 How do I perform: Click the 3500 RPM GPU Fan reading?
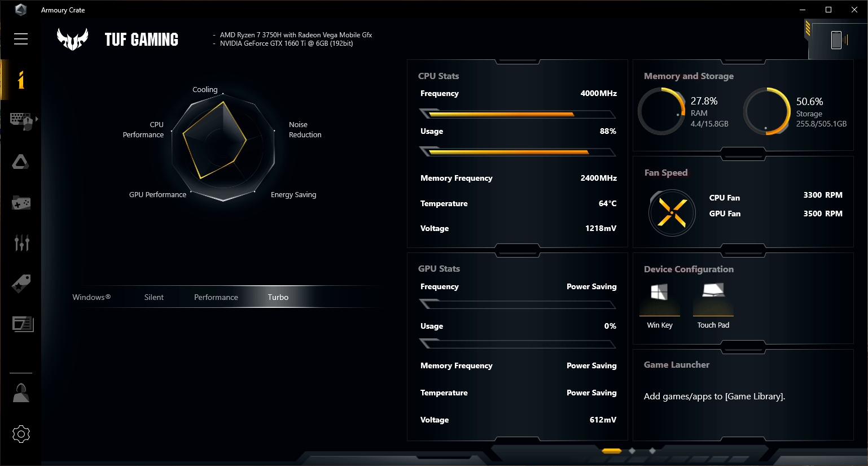tap(823, 214)
